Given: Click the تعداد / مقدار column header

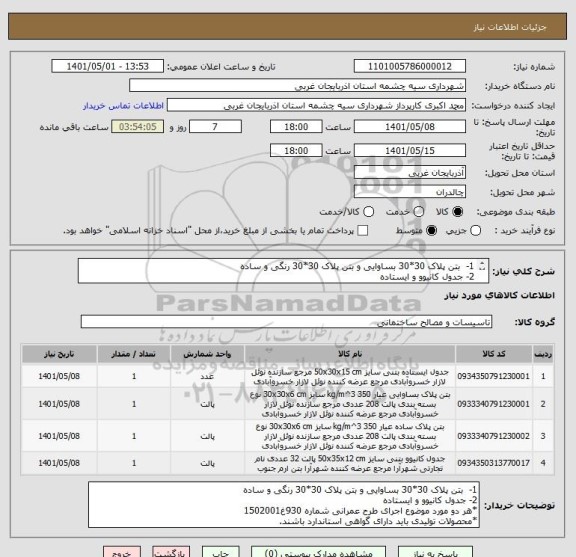Looking at the screenshot, I should pyautogui.click(x=134, y=354).
